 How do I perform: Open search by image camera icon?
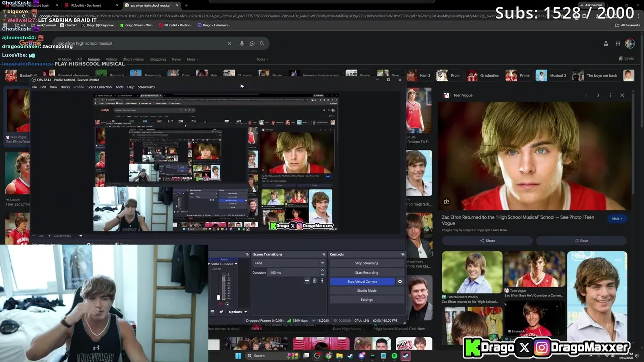(x=252, y=43)
